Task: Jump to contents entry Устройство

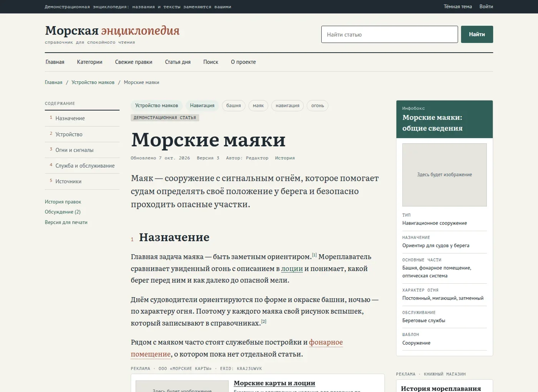Action: 82,134
